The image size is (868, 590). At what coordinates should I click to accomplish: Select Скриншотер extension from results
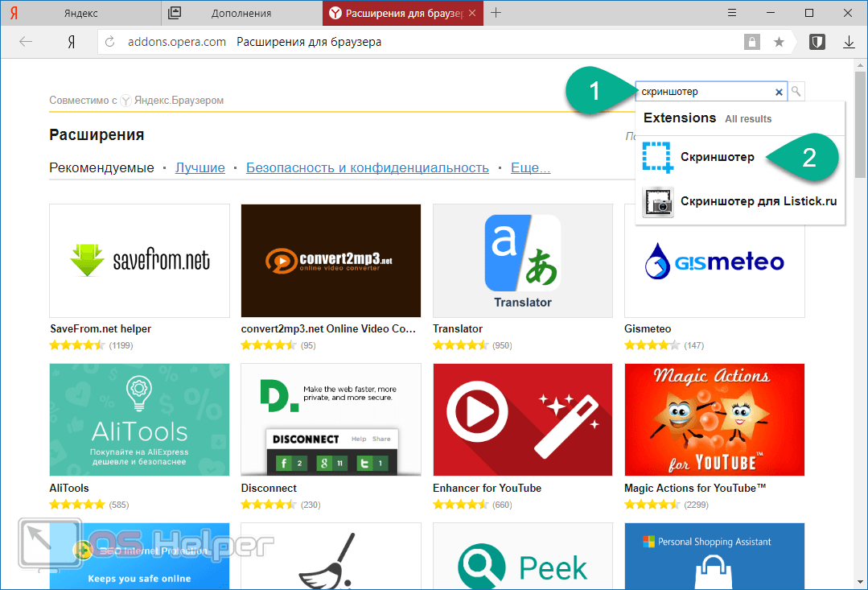pos(717,157)
